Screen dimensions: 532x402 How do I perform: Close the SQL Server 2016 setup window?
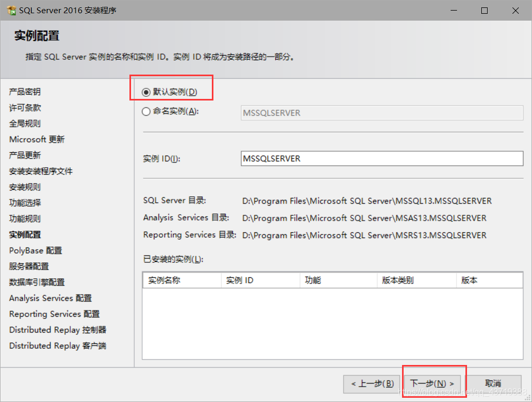click(516, 11)
